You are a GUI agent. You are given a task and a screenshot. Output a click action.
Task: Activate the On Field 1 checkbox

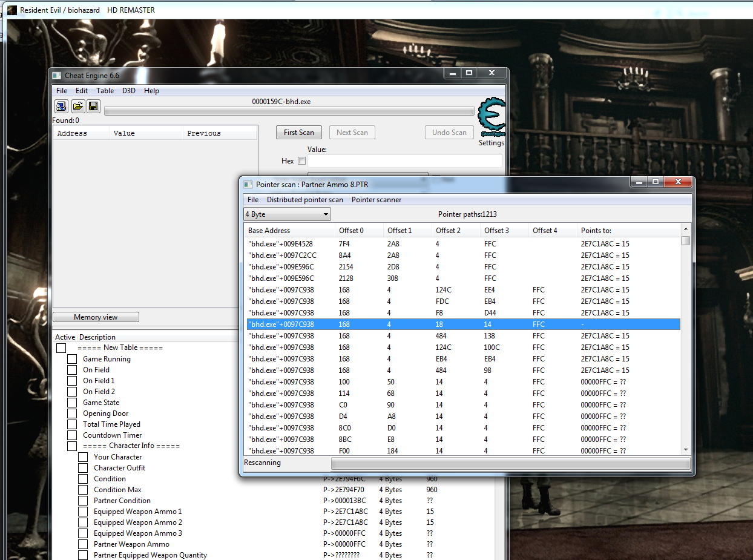tap(72, 381)
